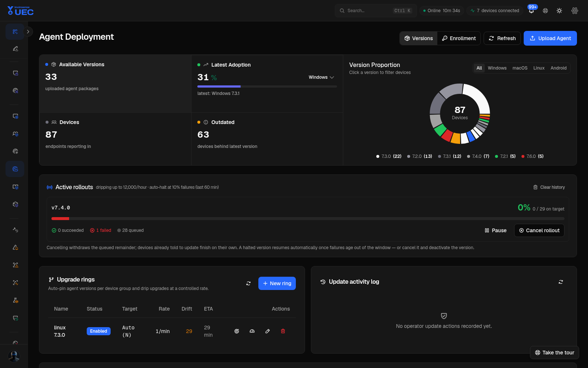The image size is (588, 368).
Task: Clear history of active rollouts
Action: tap(549, 187)
